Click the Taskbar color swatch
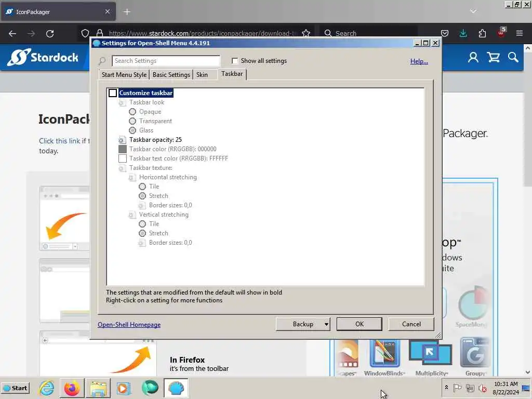The height and width of the screenshot is (399, 532). 123,149
